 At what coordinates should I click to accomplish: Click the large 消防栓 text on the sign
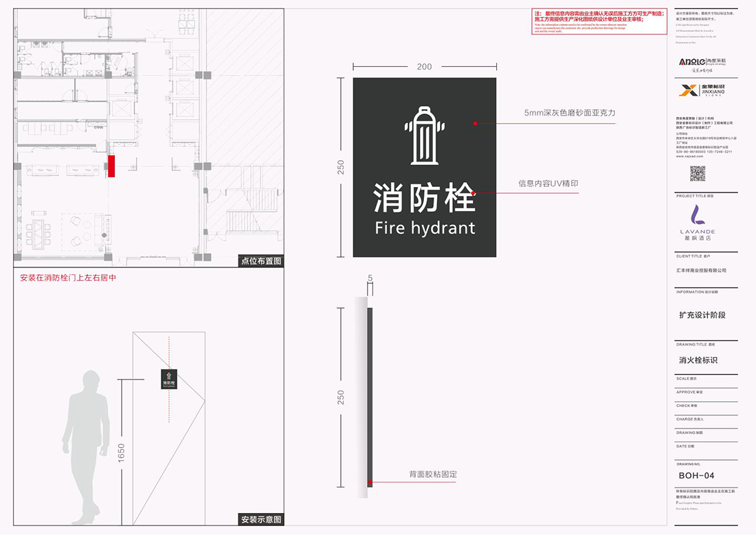pos(424,198)
